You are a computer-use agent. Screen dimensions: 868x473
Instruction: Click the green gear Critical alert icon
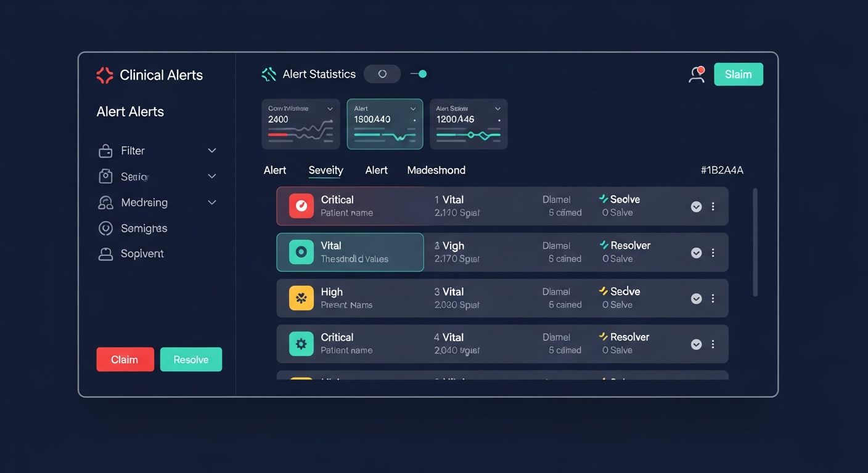click(x=301, y=344)
